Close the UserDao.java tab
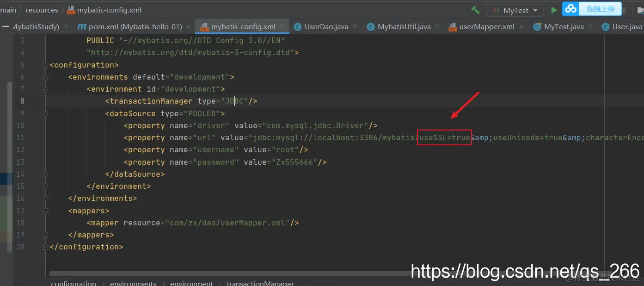644x286 pixels. point(355,27)
